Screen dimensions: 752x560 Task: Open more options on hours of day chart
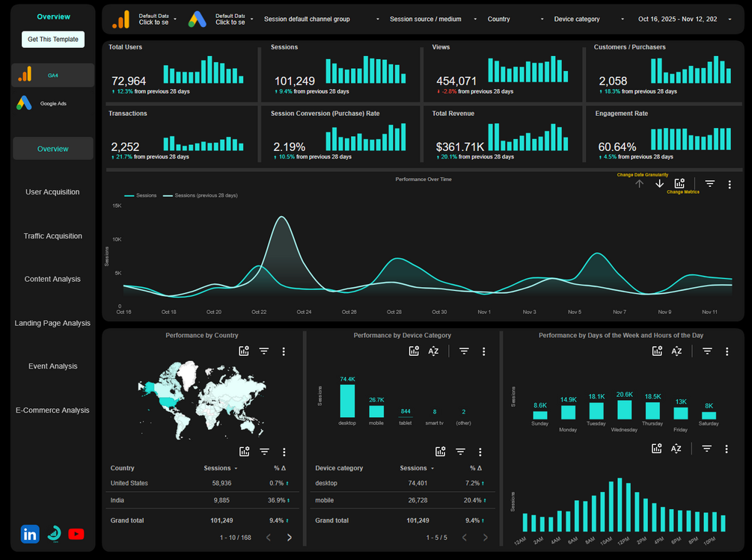point(726,449)
